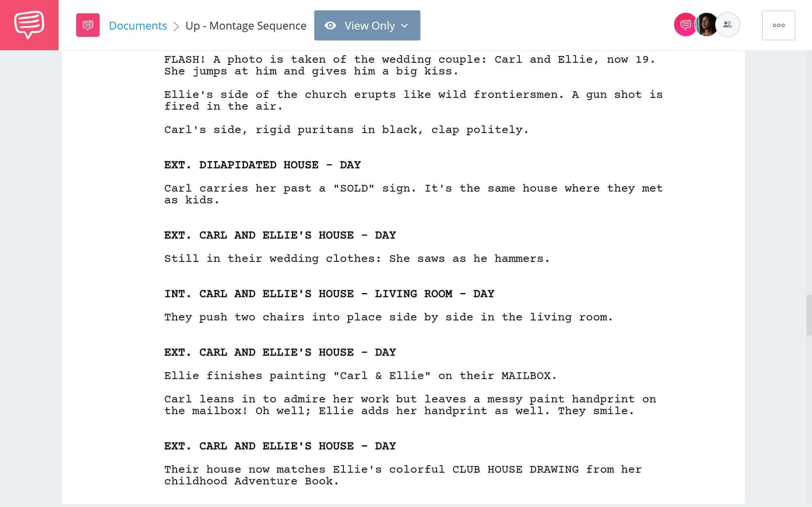Navigate to Documents breadcrumb link
The width and height of the screenshot is (812, 507).
(x=137, y=24)
